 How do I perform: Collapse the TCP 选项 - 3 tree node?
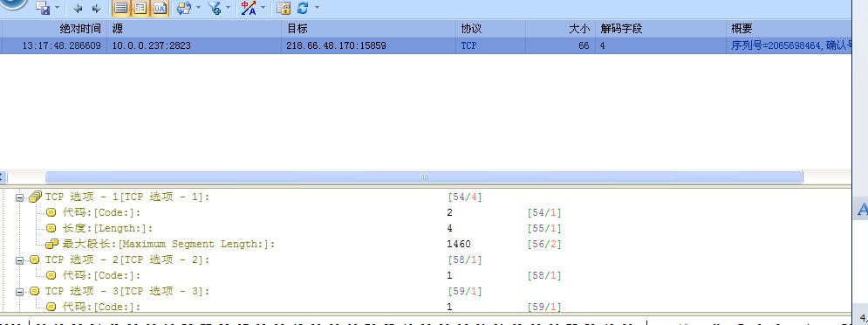[x=20, y=291]
